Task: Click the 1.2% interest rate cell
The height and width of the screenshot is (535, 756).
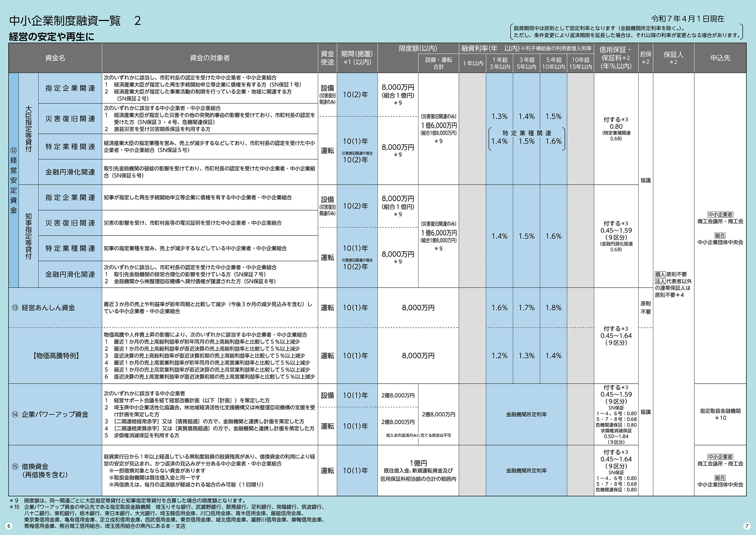Action: click(x=499, y=356)
